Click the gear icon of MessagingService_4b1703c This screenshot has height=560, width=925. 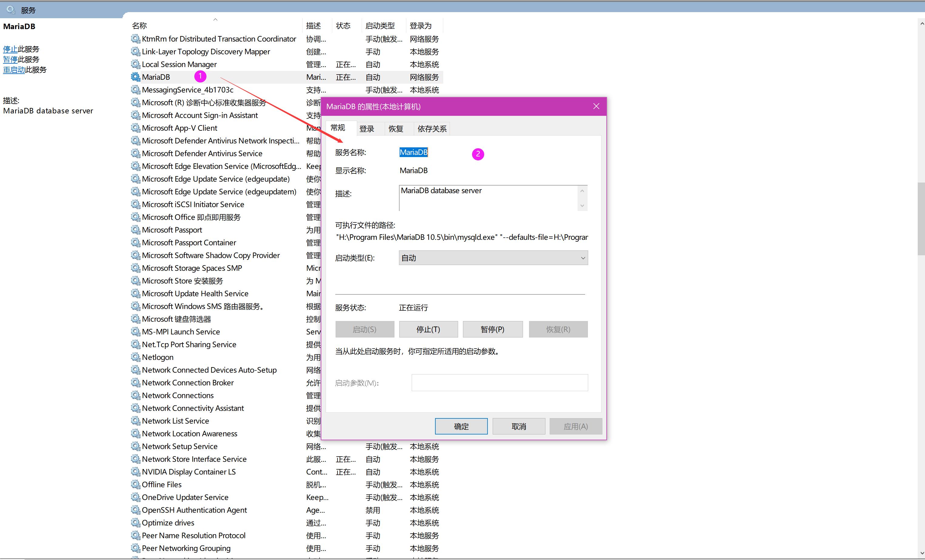135,90
